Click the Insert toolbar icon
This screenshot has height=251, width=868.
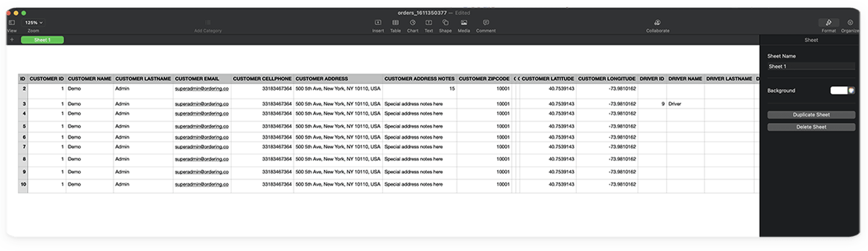click(378, 22)
